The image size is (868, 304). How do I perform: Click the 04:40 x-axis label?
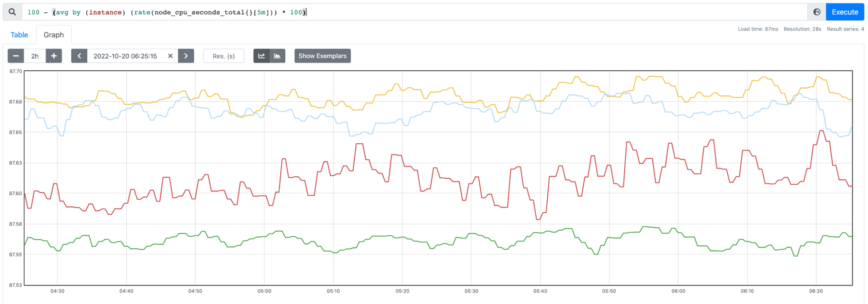coord(126,291)
